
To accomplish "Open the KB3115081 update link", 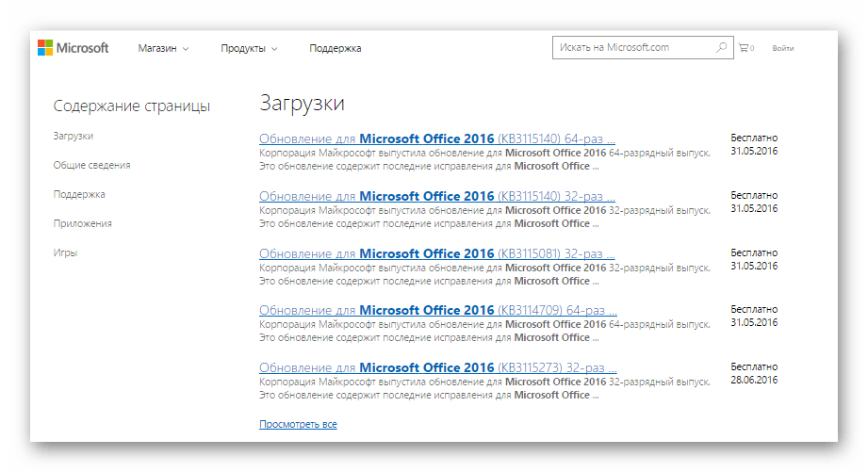I will point(436,253).
